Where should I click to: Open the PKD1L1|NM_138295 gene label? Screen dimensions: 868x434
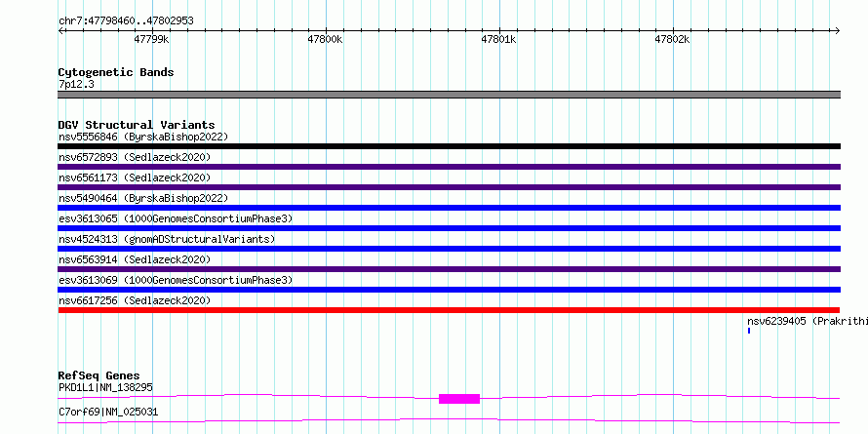click(105, 387)
